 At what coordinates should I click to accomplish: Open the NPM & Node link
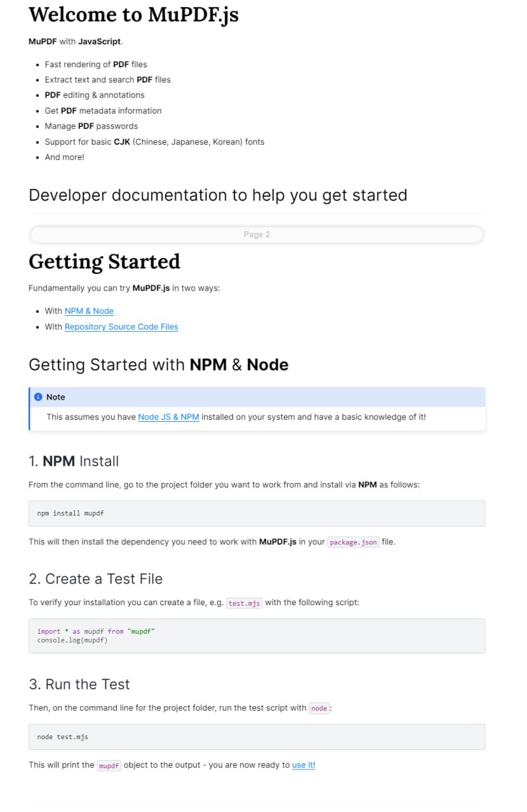coord(89,311)
